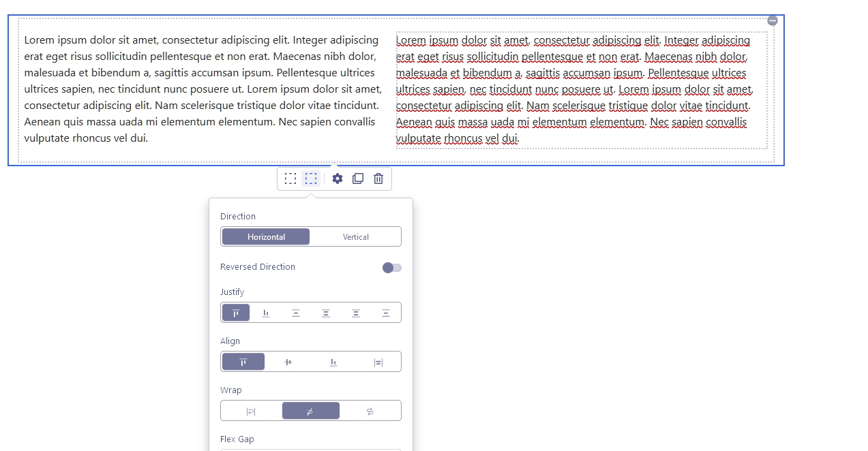This screenshot has height=451, width=868.
Task: Click the first dashed-box icon in the toolbar
Action: pos(290,178)
